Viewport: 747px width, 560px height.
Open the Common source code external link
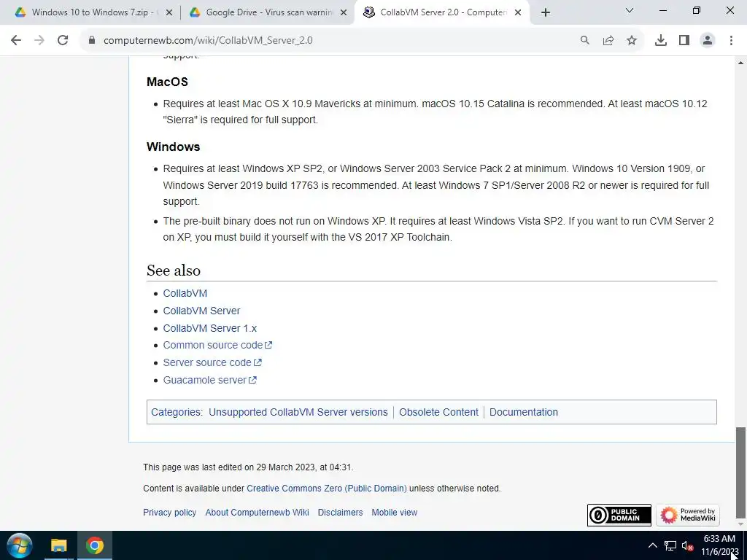[217, 345]
